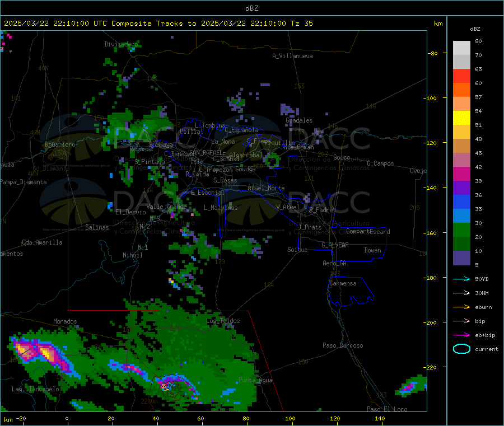The height and width of the screenshot is (426, 504).
Task: Click the 'S_Pintada' map label
Action: coord(150,162)
